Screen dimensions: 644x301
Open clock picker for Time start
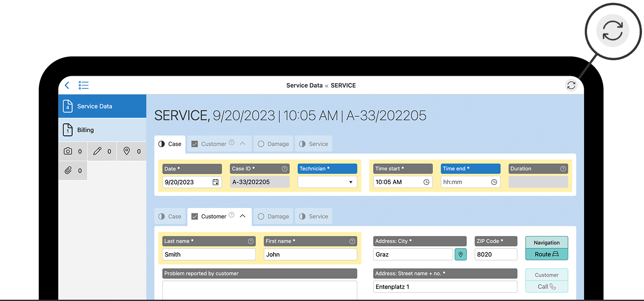[x=426, y=182]
